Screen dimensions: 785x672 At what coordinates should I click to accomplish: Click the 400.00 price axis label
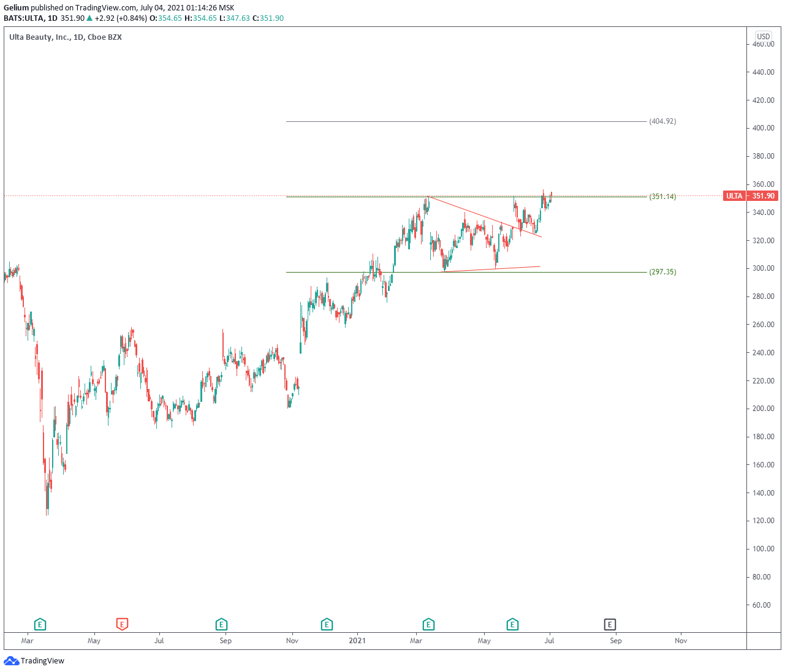(764, 128)
